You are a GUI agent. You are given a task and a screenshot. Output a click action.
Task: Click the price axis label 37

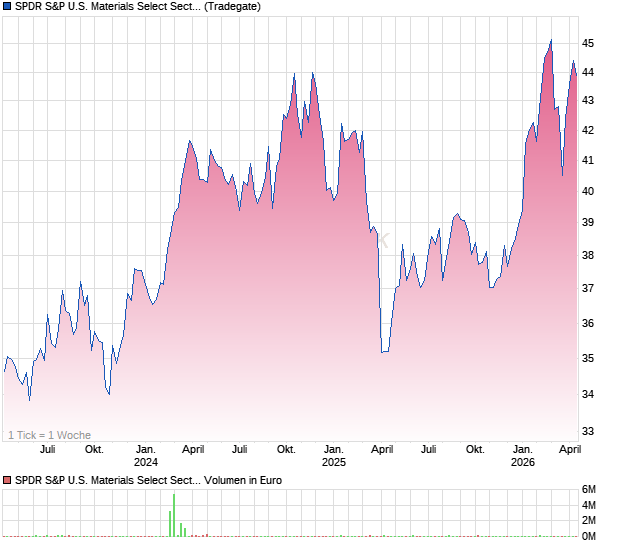588,289
